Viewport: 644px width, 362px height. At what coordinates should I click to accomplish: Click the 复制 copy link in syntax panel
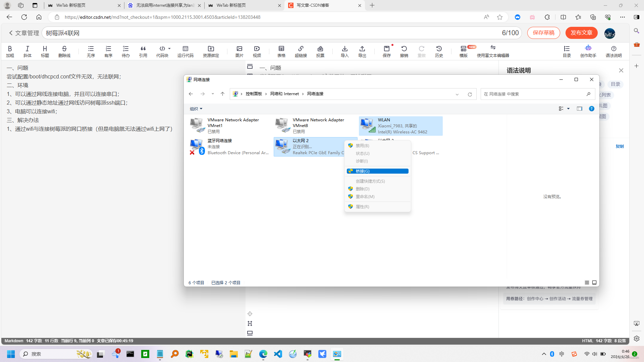click(x=620, y=146)
